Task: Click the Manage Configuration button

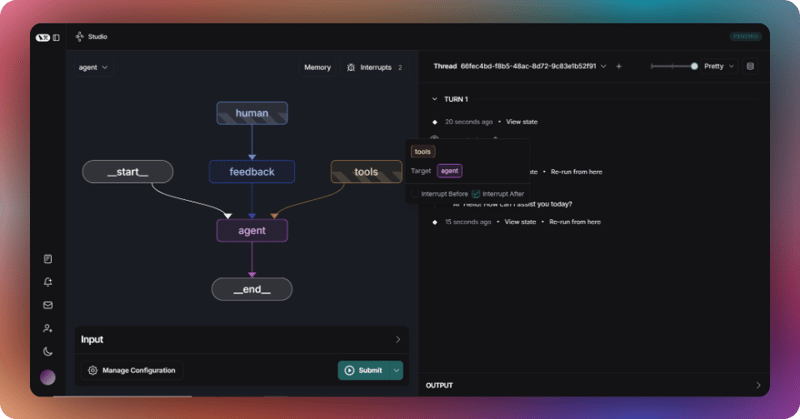Action: pyautogui.click(x=131, y=370)
